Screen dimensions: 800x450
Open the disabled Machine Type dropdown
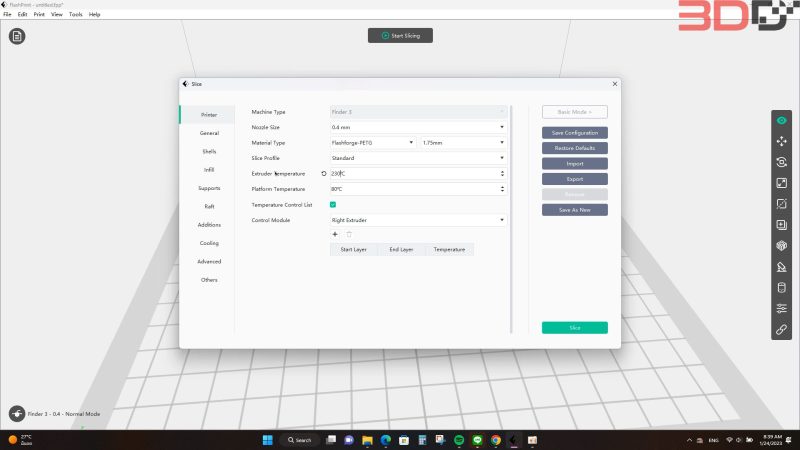(x=418, y=112)
